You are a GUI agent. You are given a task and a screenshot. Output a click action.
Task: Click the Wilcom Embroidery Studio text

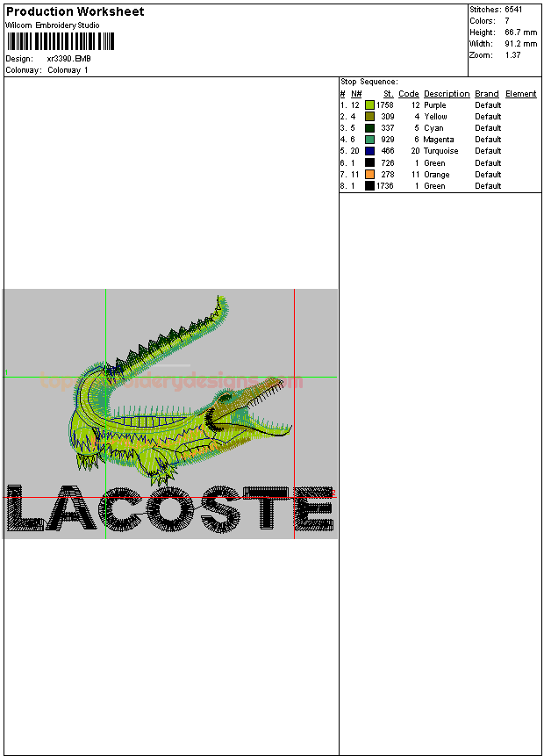point(53,25)
